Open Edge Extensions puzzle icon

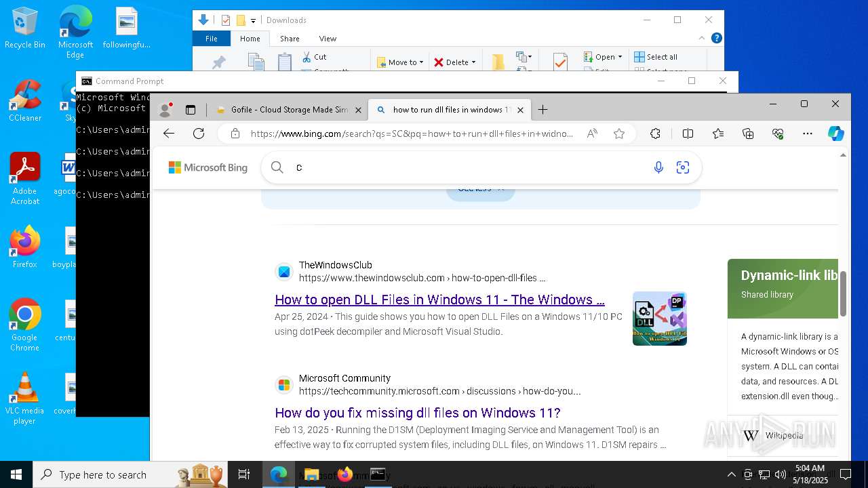coord(655,134)
